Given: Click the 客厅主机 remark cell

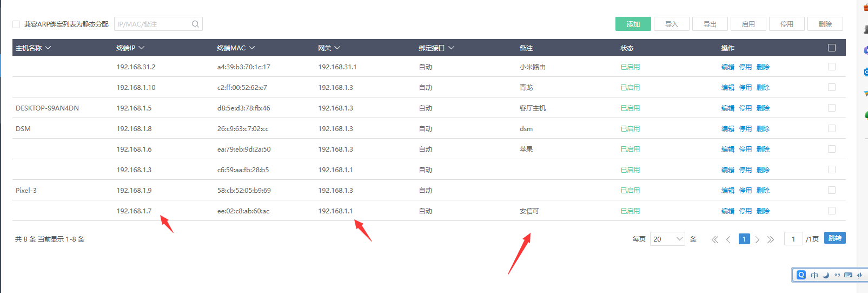Looking at the screenshot, I should click(533, 108).
